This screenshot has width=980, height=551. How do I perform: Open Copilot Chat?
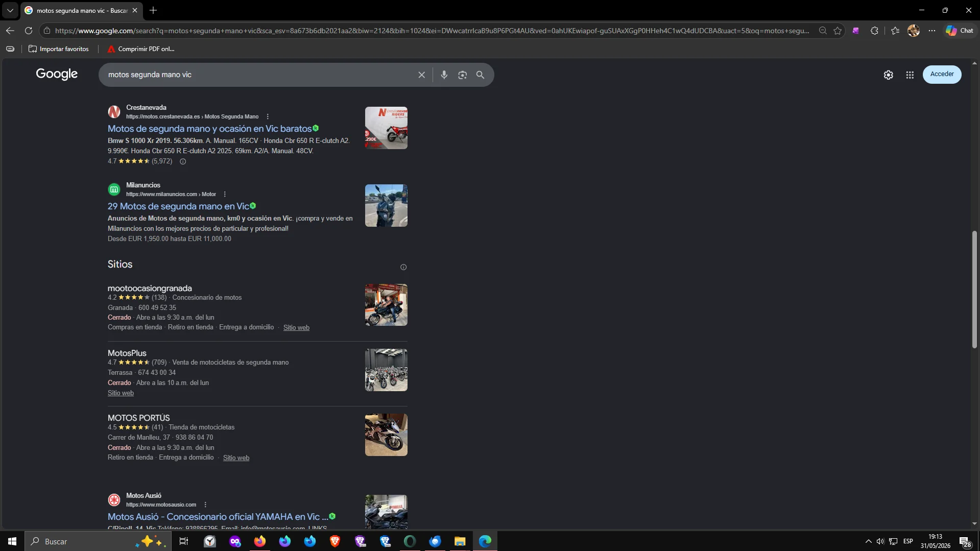click(960, 31)
